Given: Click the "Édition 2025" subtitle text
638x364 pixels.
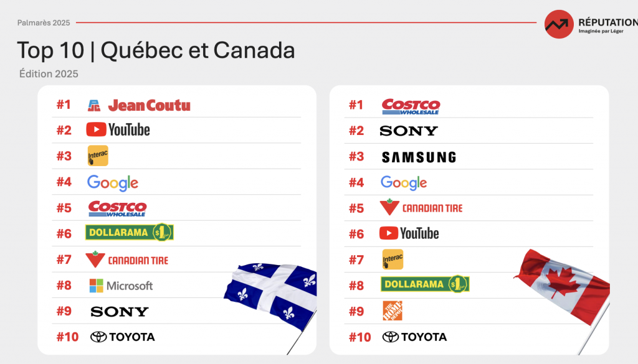Looking at the screenshot, I should click(49, 73).
